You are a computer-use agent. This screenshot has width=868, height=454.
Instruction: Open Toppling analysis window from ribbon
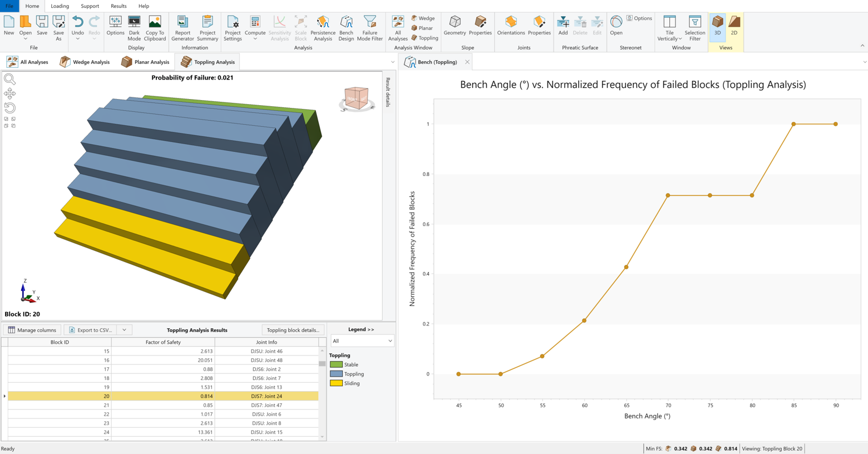[x=425, y=38]
